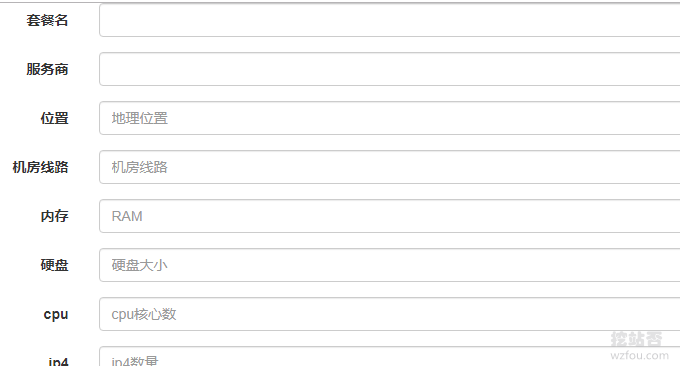The width and height of the screenshot is (680, 366).
Task: Click the 地理位置 placeholder field
Action: (x=389, y=118)
